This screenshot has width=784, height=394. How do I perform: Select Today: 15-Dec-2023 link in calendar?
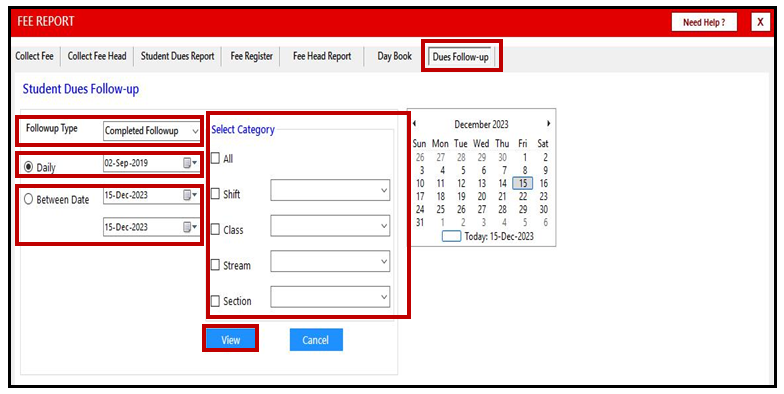(x=488, y=236)
